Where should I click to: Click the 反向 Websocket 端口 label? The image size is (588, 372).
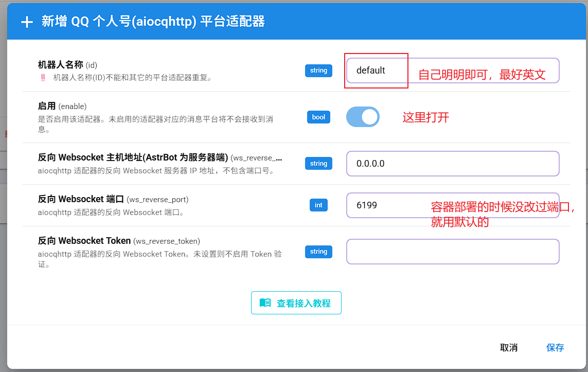pyautogui.click(x=113, y=199)
